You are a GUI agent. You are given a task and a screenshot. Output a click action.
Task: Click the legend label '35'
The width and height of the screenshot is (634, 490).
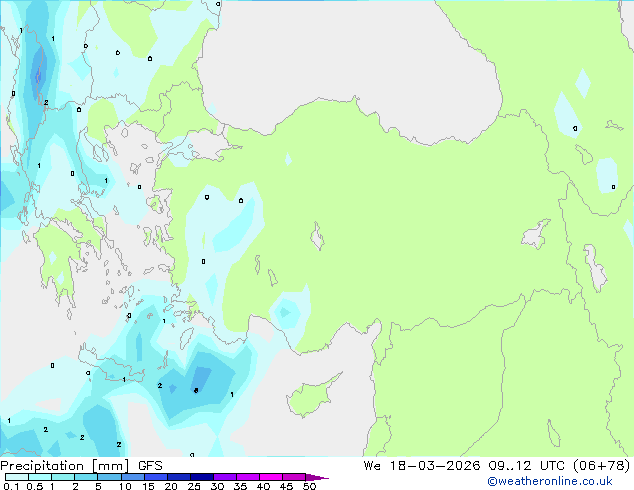coord(240,486)
